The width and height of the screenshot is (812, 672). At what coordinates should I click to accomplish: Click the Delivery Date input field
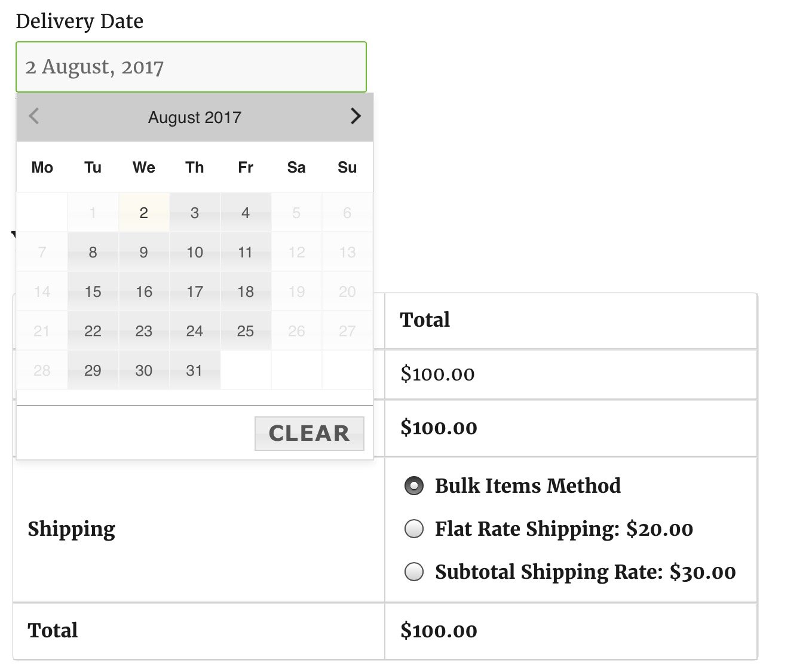coord(191,67)
